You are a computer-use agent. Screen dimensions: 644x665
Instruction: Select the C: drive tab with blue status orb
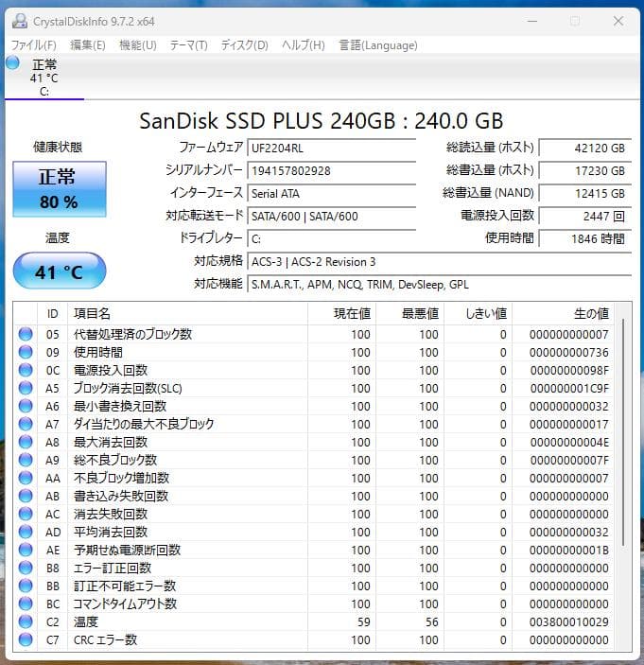pyautogui.click(x=44, y=77)
